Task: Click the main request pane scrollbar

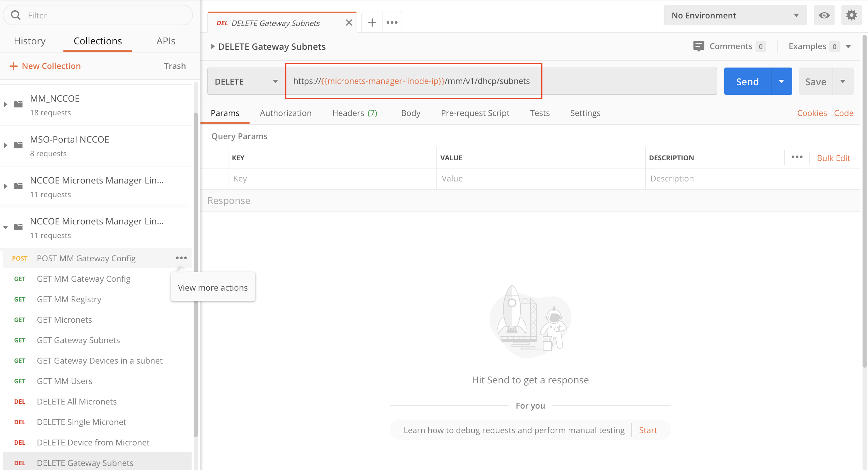Action: [x=865, y=201]
